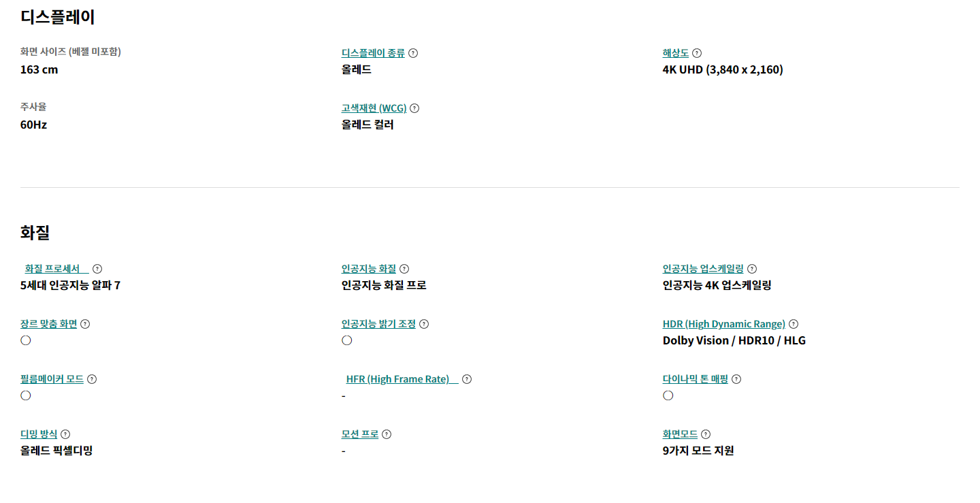
Task: Click help icon beside 모션 프로
Action: click(x=387, y=434)
